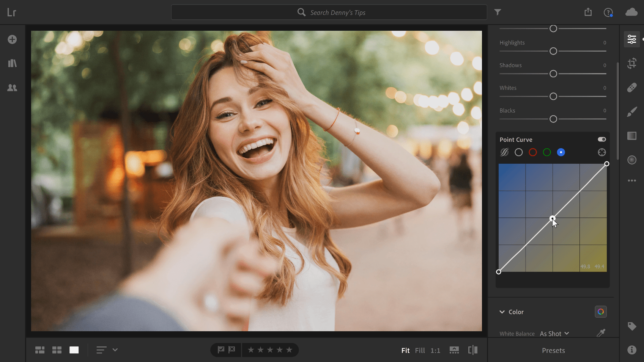Viewport: 644px width, 362px height.
Task: Click the Search Denny's Tips field
Action: 329,13
